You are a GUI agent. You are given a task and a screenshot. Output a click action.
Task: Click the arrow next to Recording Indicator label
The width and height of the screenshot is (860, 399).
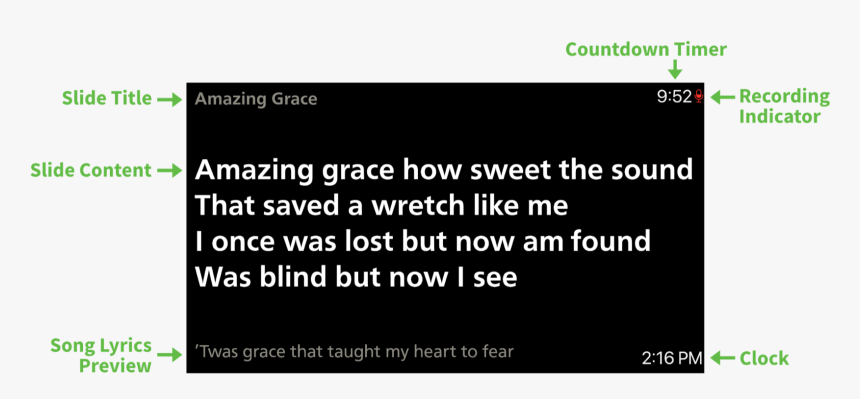click(722, 97)
